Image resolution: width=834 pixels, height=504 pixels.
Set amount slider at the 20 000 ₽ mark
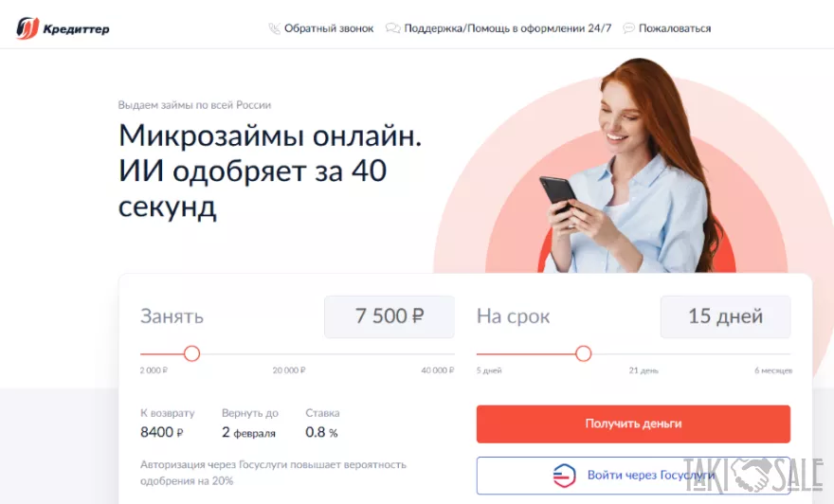pos(289,353)
